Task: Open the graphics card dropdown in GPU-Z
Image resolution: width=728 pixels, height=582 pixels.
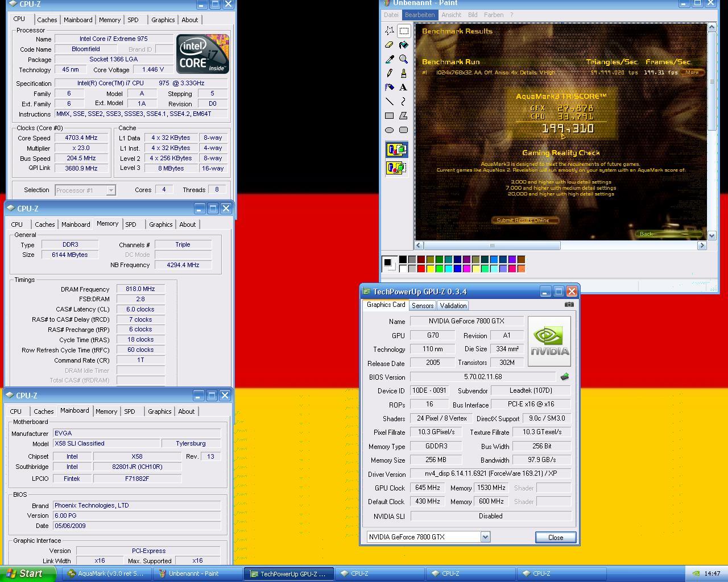Action: (x=485, y=537)
